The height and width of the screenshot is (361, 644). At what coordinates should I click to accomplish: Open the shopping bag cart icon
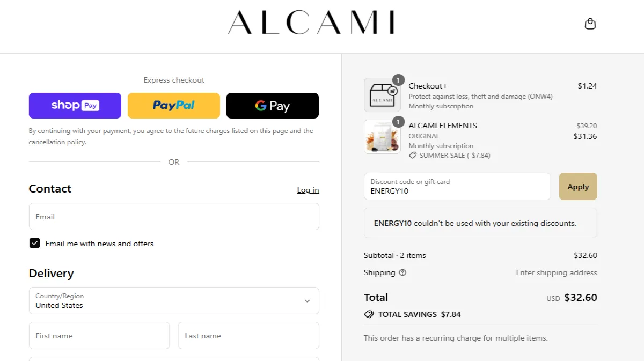coord(590,24)
